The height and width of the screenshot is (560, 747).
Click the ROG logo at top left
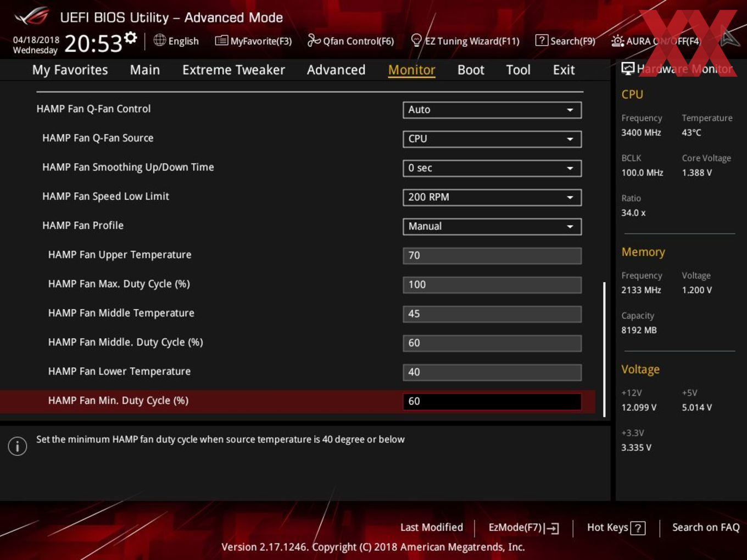[32, 16]
